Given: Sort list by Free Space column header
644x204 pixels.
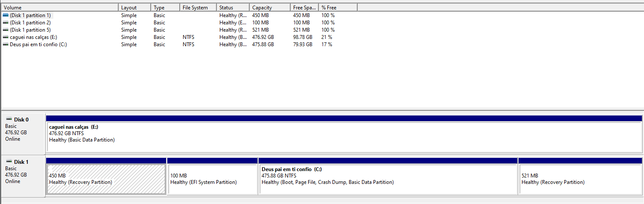Looking at the screenshot, I should [x=304, y=8].
